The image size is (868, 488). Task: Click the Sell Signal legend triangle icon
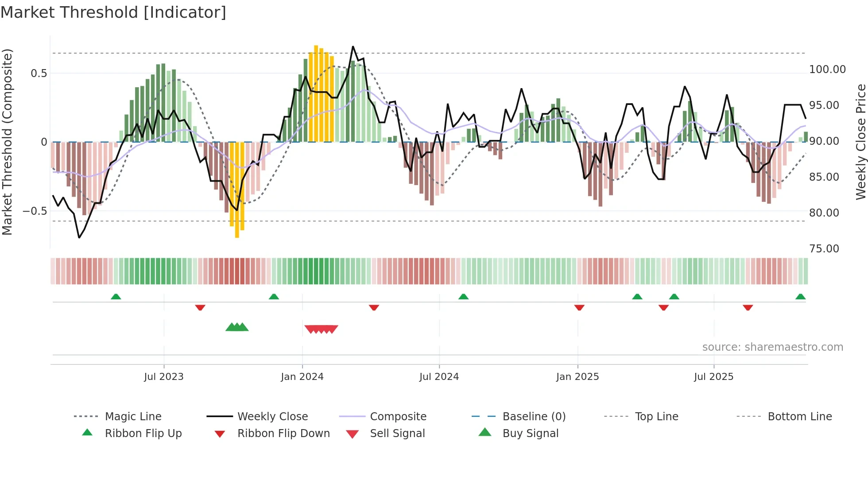[352, 434]
